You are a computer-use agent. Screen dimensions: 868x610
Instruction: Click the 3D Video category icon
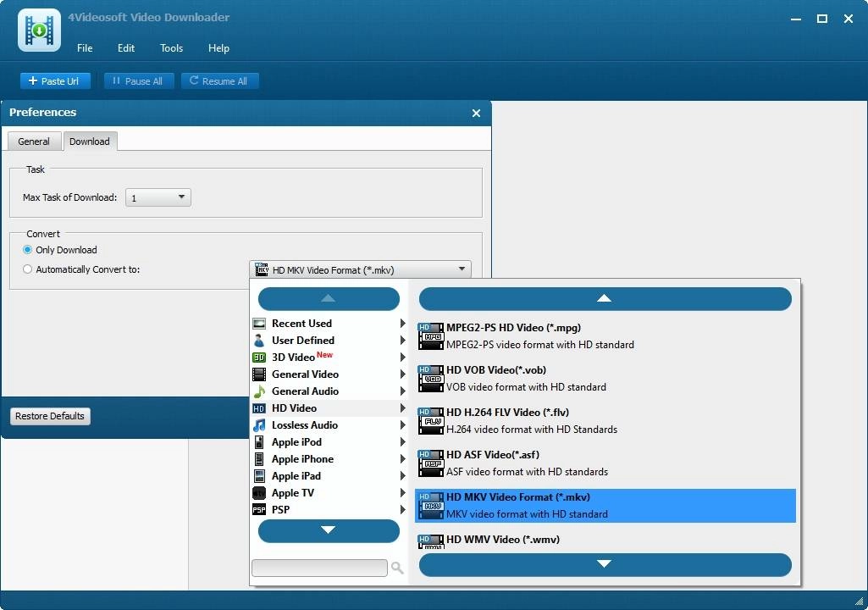pos(259,358)
